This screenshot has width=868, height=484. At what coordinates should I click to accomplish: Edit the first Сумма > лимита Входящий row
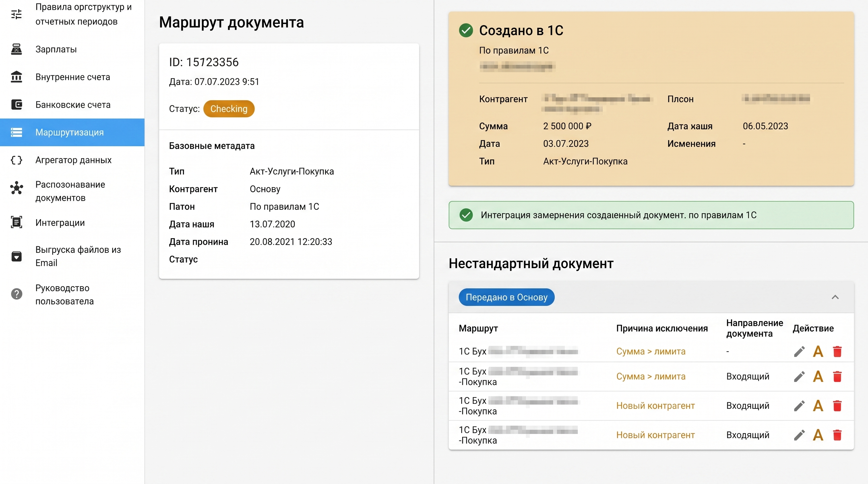799,376
